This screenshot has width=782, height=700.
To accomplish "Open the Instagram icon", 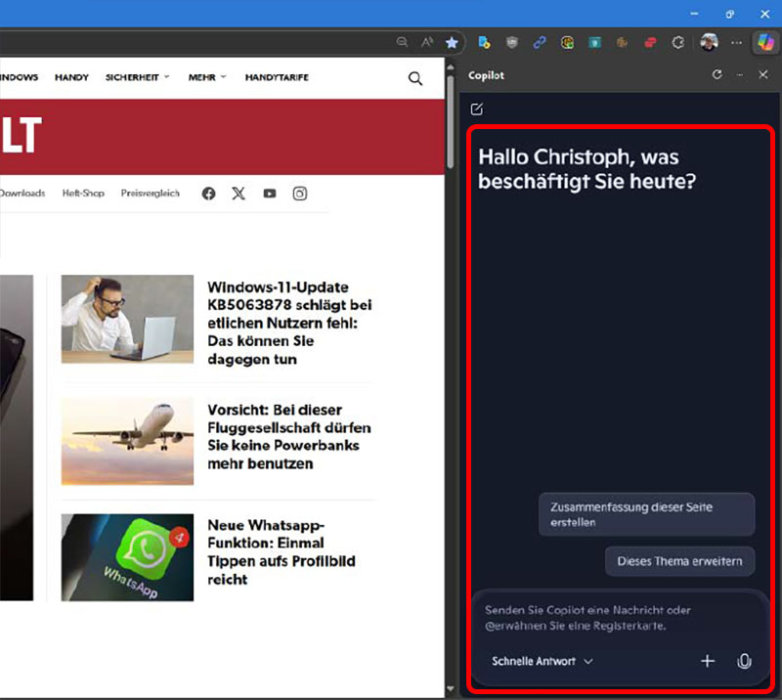I will tap(300, 194).
